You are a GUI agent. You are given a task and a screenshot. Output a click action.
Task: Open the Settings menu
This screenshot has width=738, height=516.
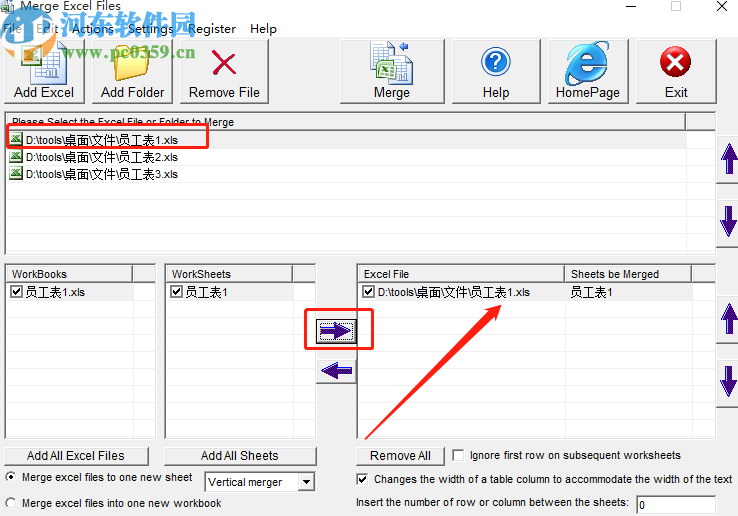tap(151, 29)
